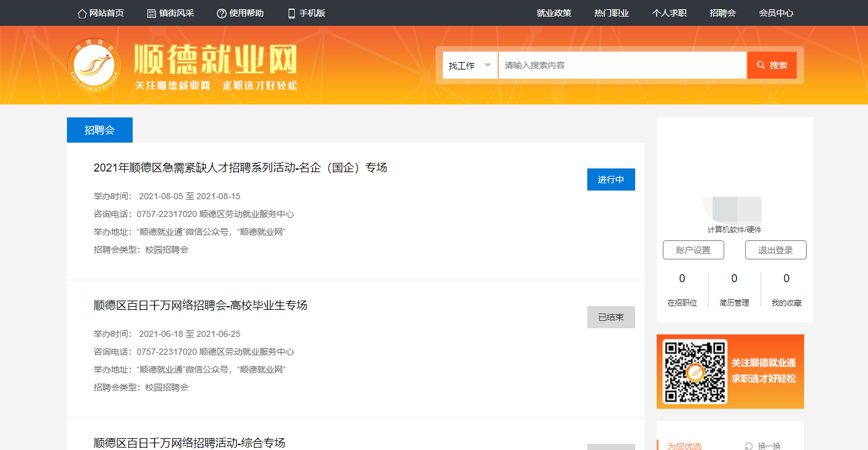Click the search content input field

(x=622, y=65)
